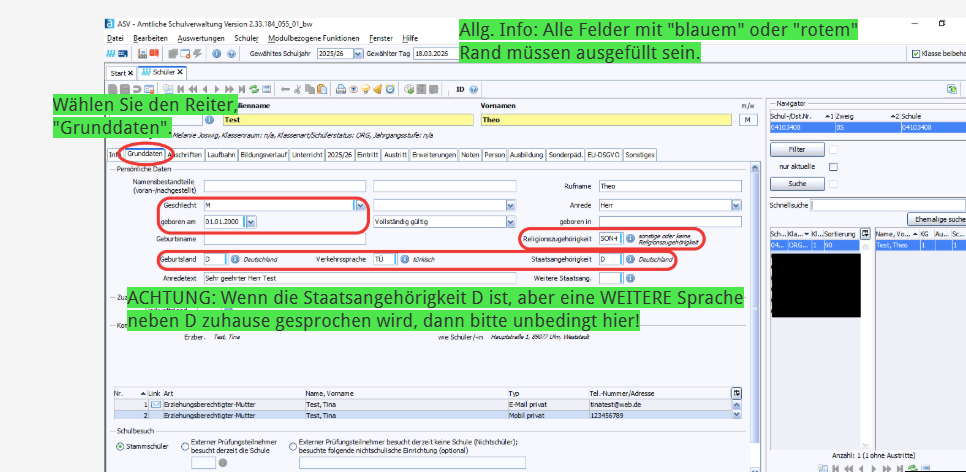Click the print icon in the student toolbar
Viewport: 966px width, 472px height.
click(x=340, y=89)
